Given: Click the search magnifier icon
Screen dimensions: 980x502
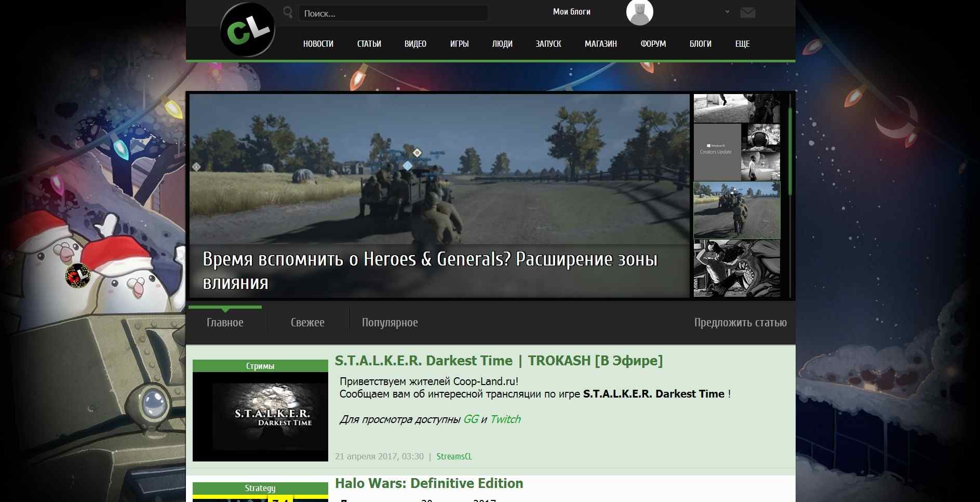Looking at the screenshot, I should (288, 12).
